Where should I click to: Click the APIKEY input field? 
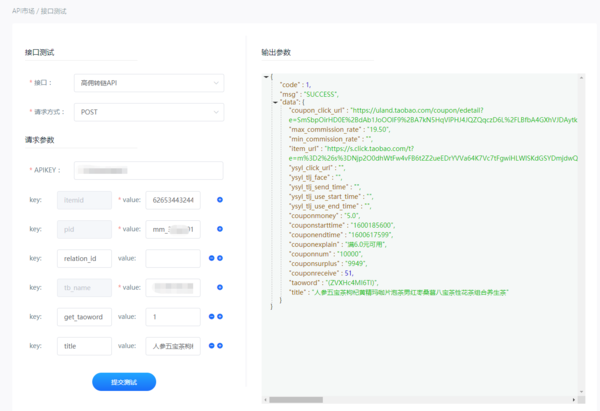(x=148, y=170)
